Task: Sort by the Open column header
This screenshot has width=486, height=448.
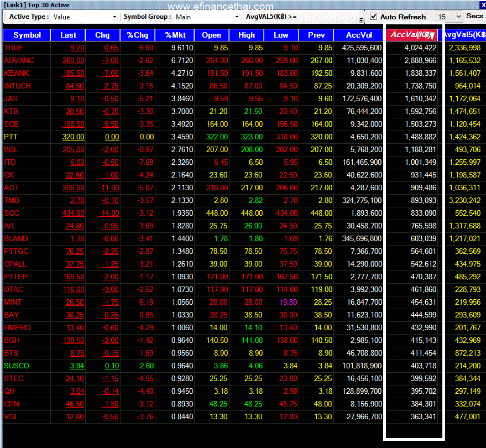Action: pyautogui.click(x=211, y=35)
